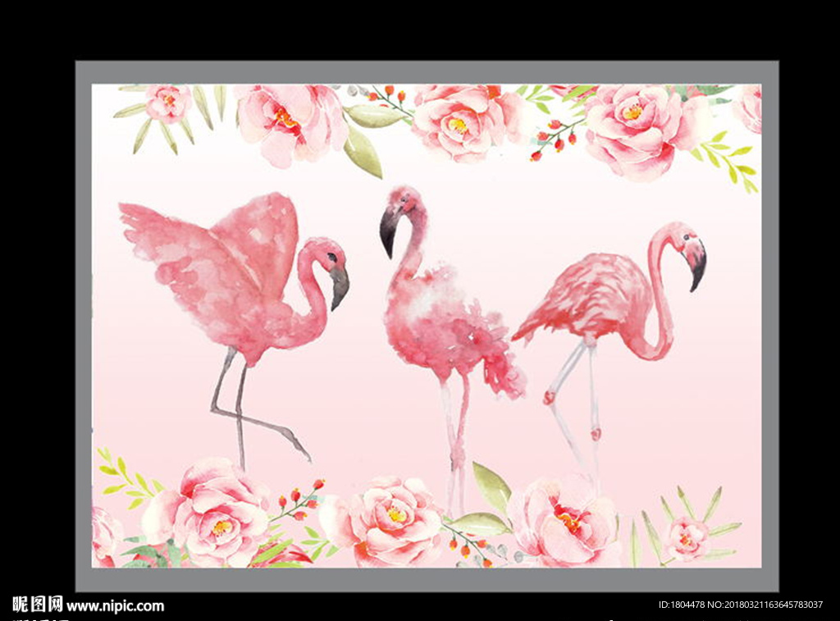Click the middle flamingo's black beak
Image resolution: width=840 pixels, height=621 pixels.
click(388, 231)
